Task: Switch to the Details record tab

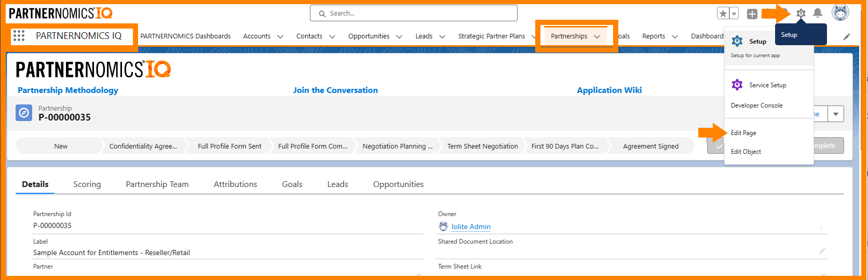Action: (35, 184)
